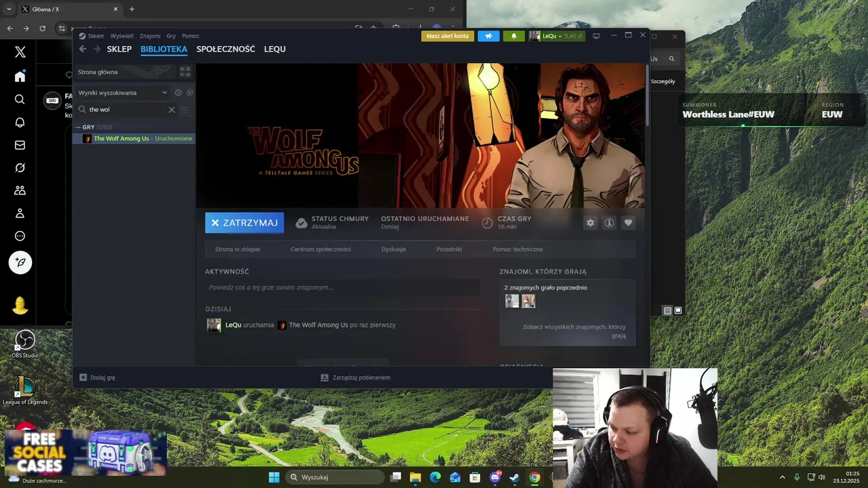868x488 pixels.
Task: Go to SKLEP tab
Action: point(119,49)
